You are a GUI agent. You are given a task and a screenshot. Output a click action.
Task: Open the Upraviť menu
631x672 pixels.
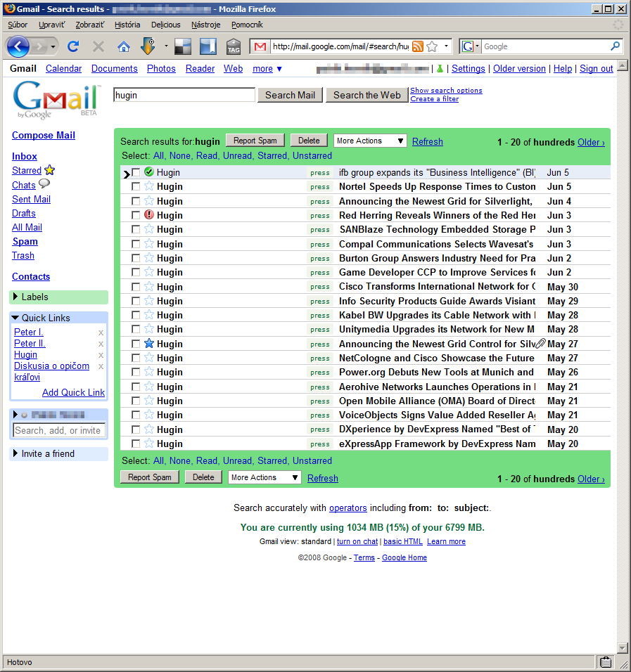[51, 25]
